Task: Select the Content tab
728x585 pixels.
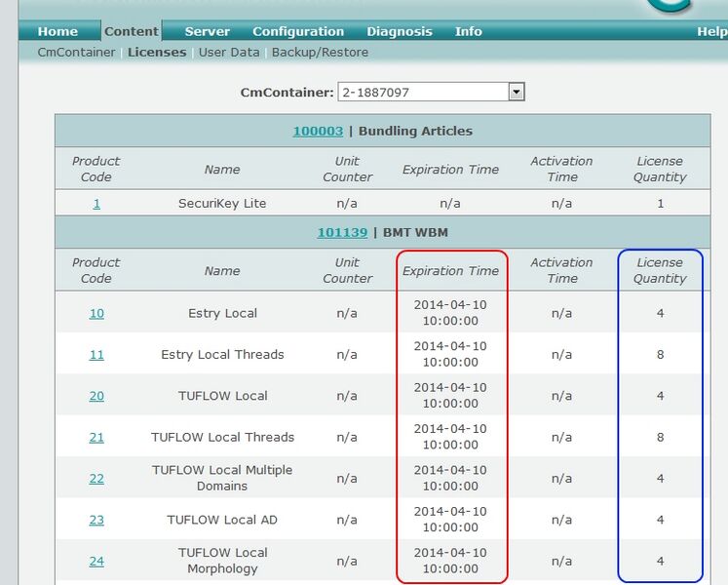Action: click(132, 31)
